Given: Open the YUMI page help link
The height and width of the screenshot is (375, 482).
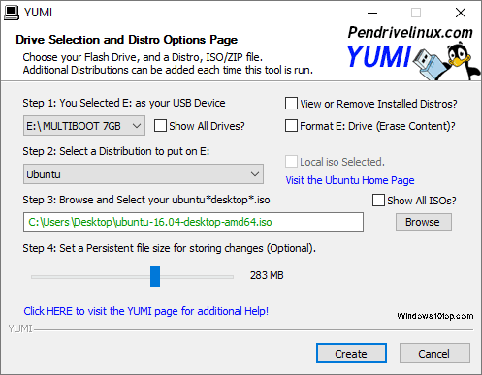Looking at the screenshot, I should 146,311.
